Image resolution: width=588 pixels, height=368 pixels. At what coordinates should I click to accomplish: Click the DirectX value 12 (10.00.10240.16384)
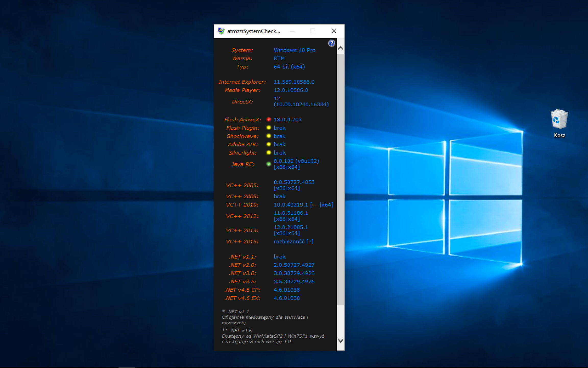301,101
